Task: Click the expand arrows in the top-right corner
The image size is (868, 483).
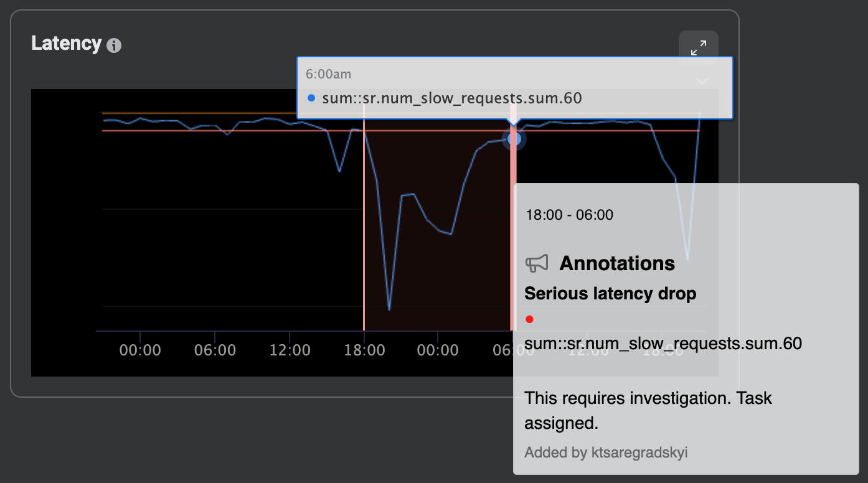Action: 699,47
